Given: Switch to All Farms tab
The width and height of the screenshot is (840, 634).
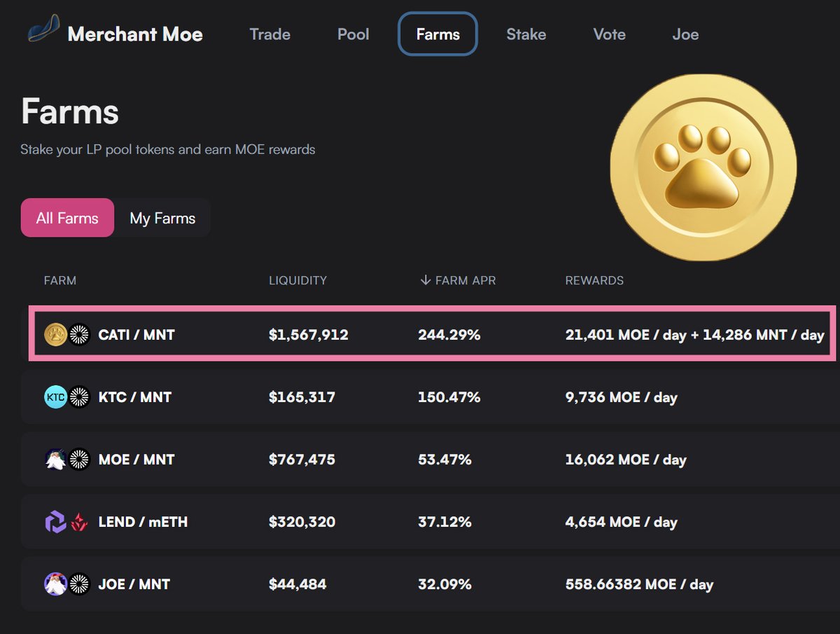Looking at the screenshot, I should click(x=67, y=218).
